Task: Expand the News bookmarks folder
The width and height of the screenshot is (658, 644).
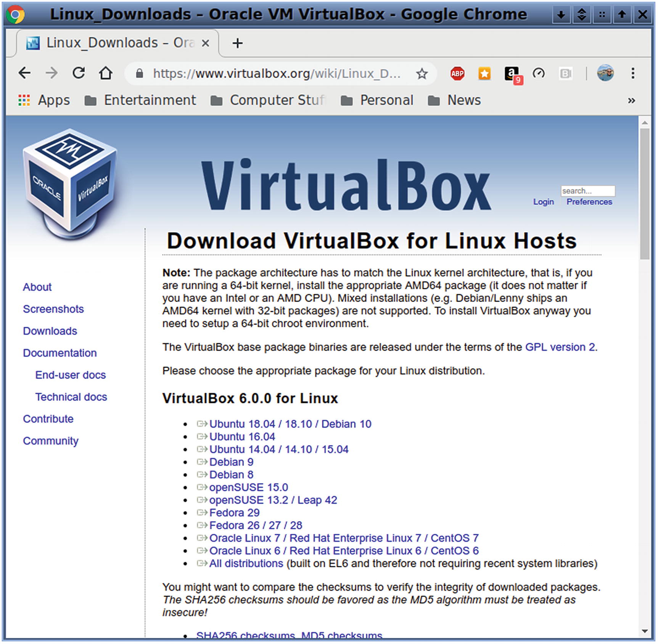Action: pos(454,100)
